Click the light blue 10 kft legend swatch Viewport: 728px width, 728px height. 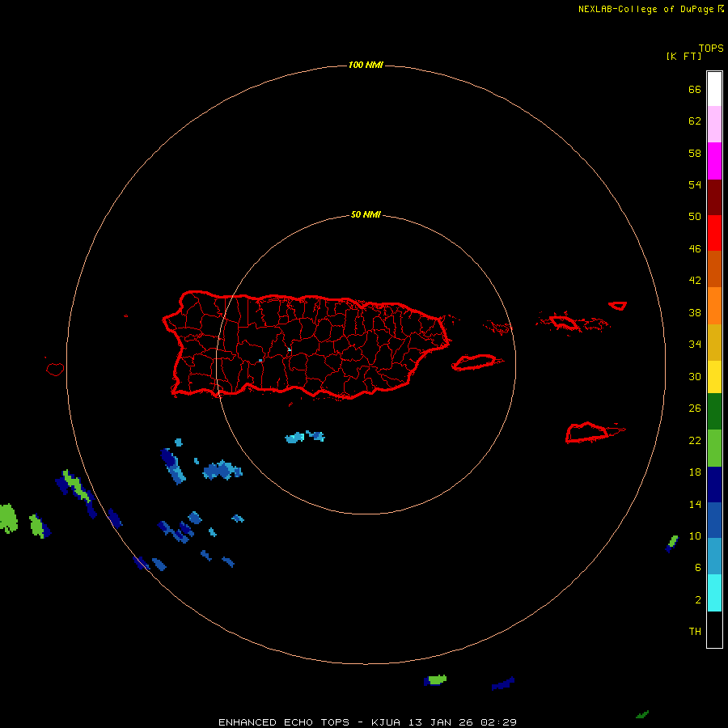tap(714, 557)
